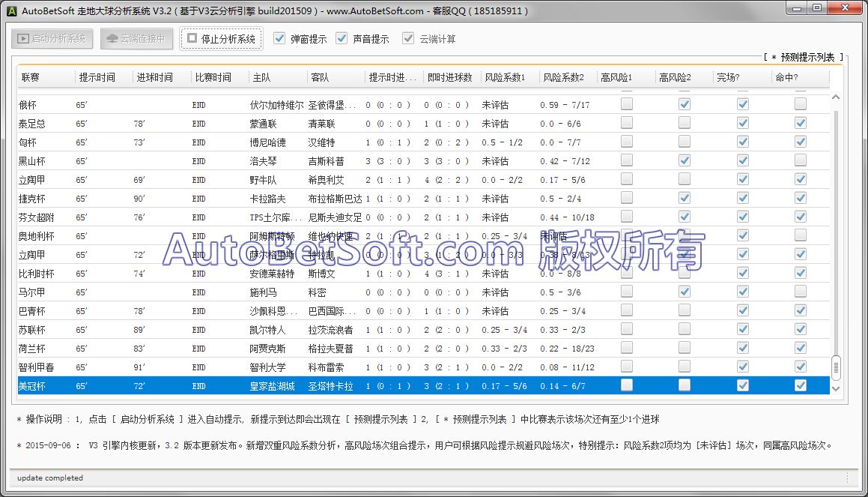
Task: Toggle 高风险2 checkbox in 黑山杯 row
Action: click(685, 160)
